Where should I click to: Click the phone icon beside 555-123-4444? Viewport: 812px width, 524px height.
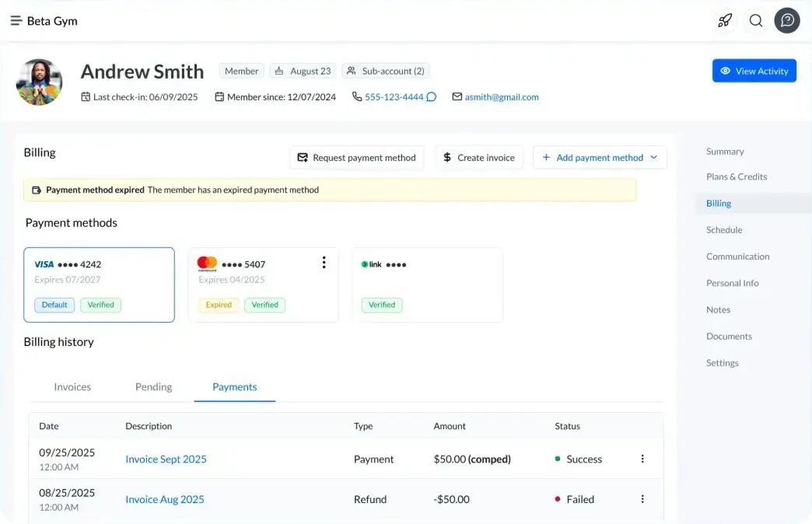(x=355, y=96)
